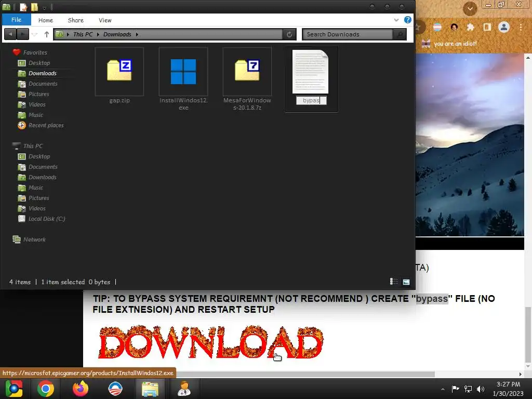Expand the arrow after Downloads in address bar
Viewport: 532px width, 399px height.
pyautogui.click(x=137, y=34)
